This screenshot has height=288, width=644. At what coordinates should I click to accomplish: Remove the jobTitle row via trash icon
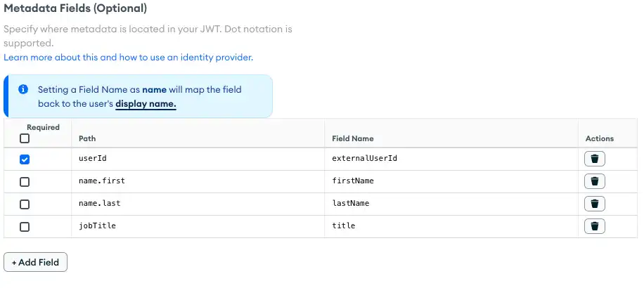point(594,226)
